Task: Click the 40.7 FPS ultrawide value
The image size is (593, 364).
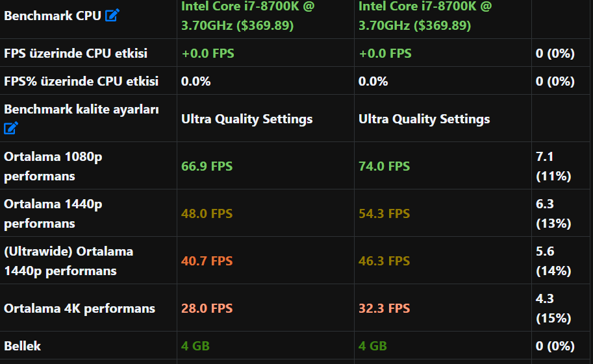Action: (x=207, y=261)
